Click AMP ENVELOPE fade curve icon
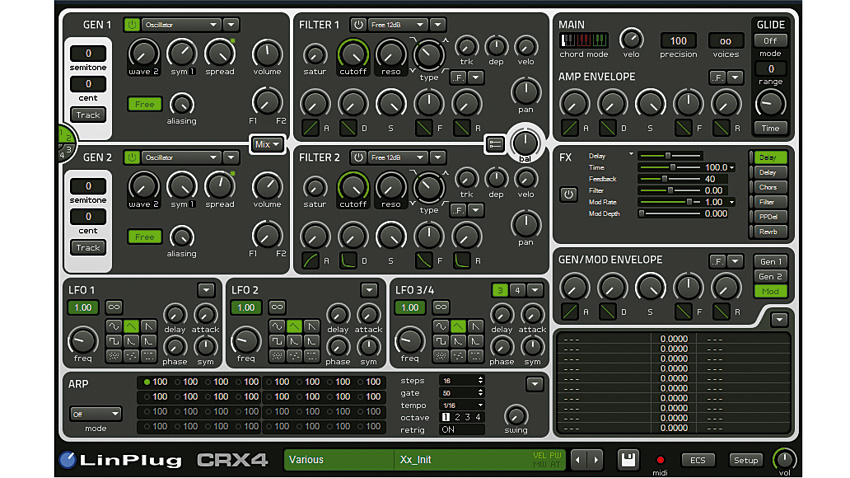 (683, 128)
